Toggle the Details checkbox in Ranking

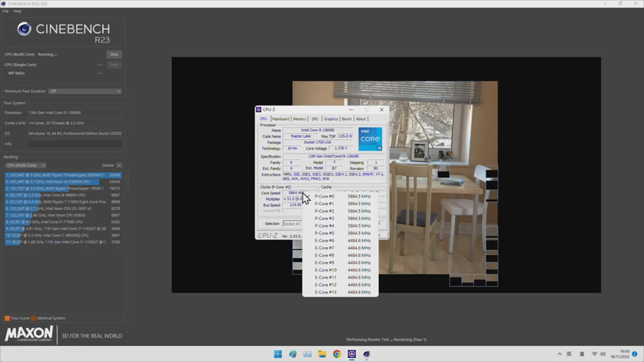tap(119, 165)
